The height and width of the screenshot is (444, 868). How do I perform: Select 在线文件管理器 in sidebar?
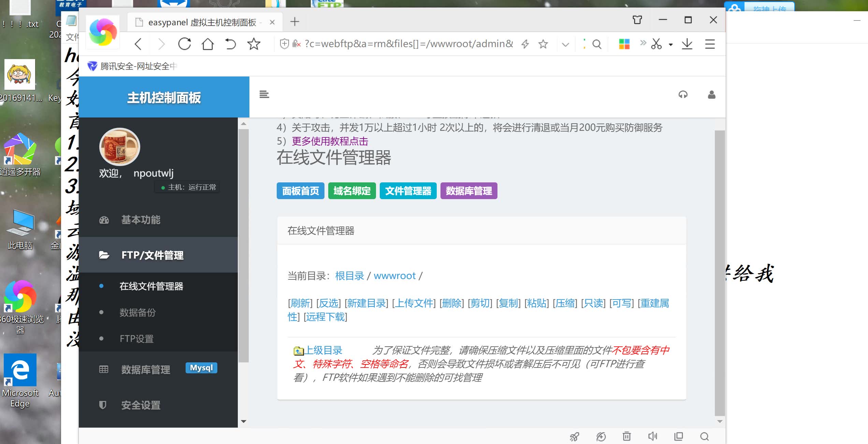(151, 286)
